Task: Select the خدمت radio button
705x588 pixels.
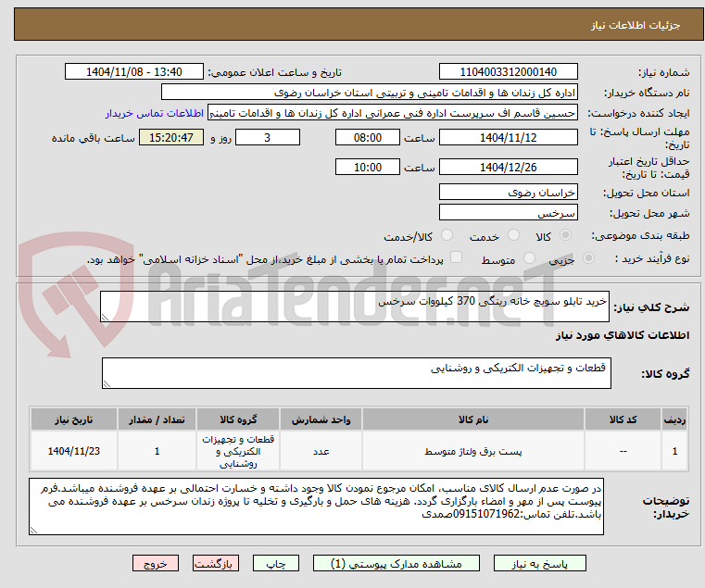Action: tap(513, 235)
